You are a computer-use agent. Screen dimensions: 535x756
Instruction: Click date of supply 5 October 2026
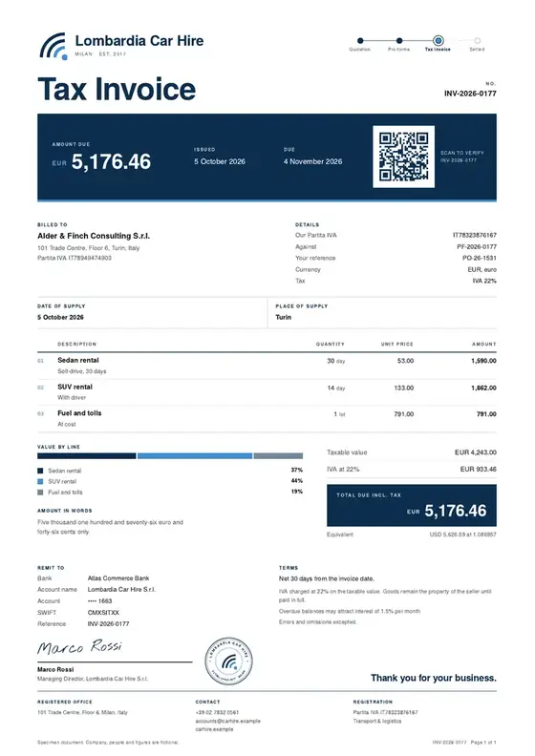[60, 317]
